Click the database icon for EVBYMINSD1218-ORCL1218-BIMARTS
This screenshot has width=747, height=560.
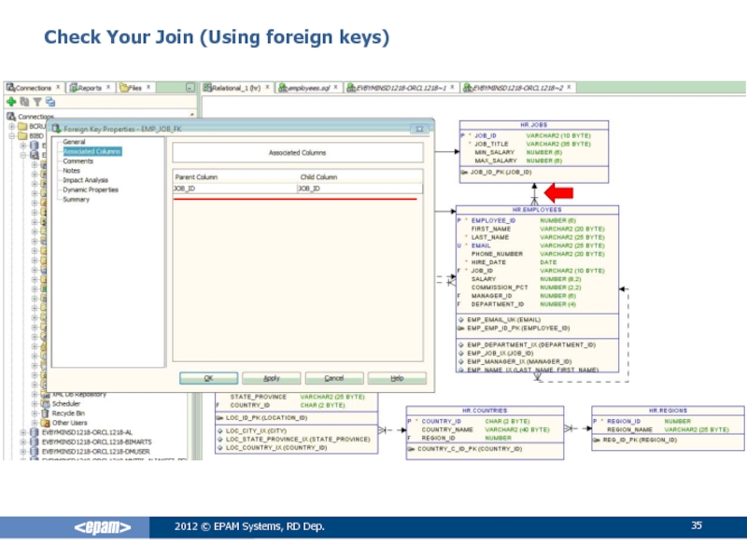coord(35,441)
